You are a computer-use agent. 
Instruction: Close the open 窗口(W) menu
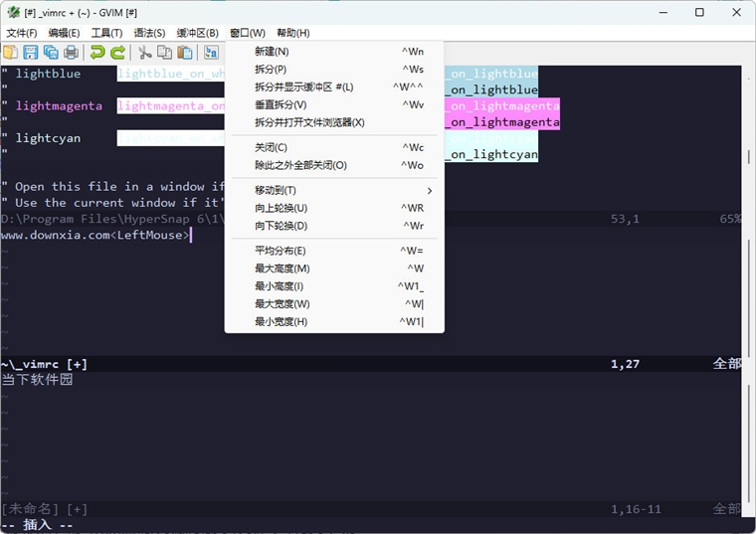click(248, 33)
